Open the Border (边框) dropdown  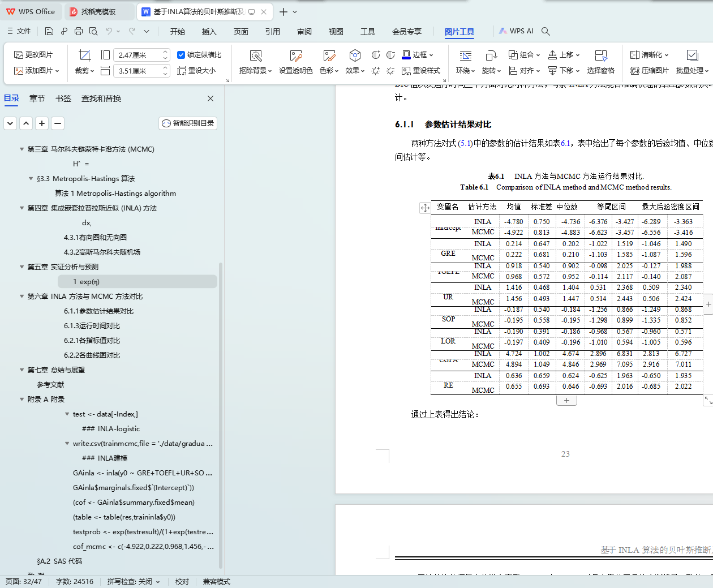coord(418,55)
